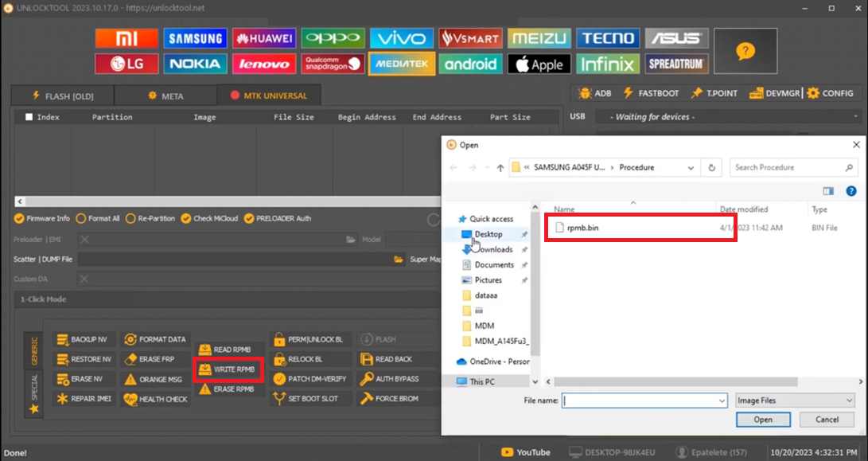Open the File name combo box dropdown

(x=722, y=400)
